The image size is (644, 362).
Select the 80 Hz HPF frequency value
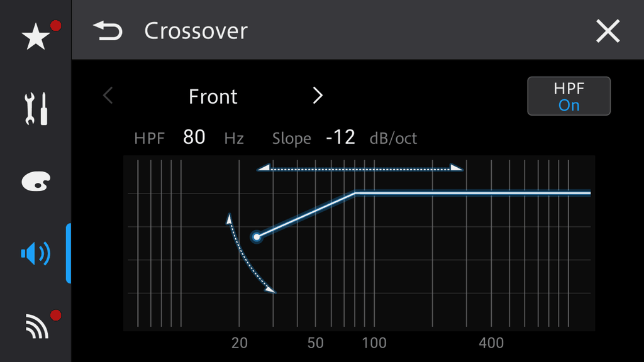[x=194, y=137]
